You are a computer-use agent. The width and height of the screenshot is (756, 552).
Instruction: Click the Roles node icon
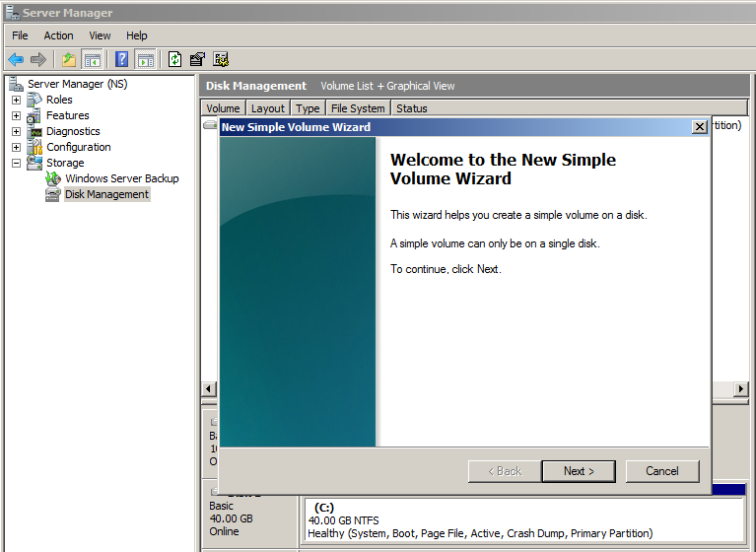tap(34, 100)
